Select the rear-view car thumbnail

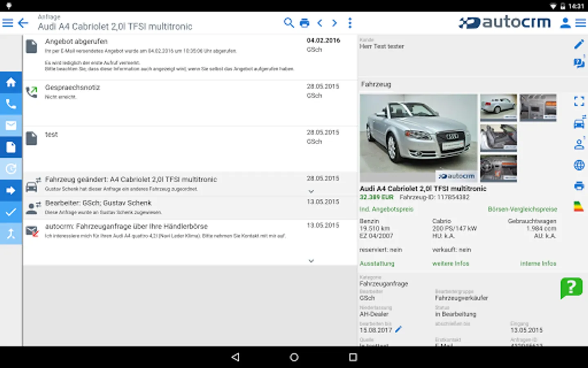(499, 108)
